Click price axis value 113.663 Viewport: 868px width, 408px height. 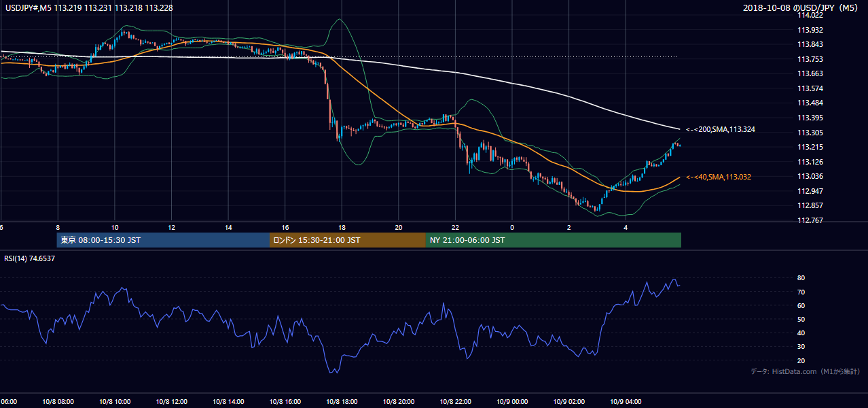click(810, 73)
